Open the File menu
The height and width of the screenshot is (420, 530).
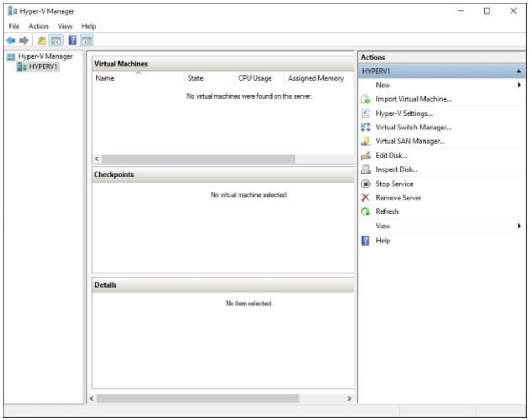pyautogui.click(x=14, y=26)
